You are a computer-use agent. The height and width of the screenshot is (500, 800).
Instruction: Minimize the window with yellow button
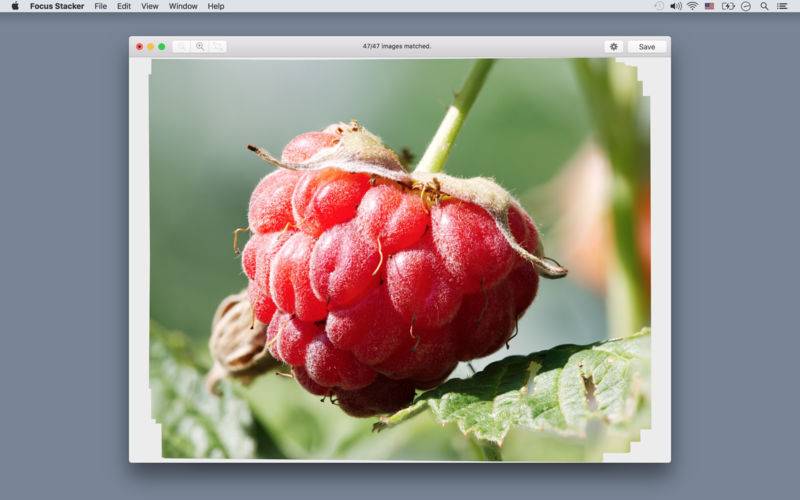(x=151, y=46)
